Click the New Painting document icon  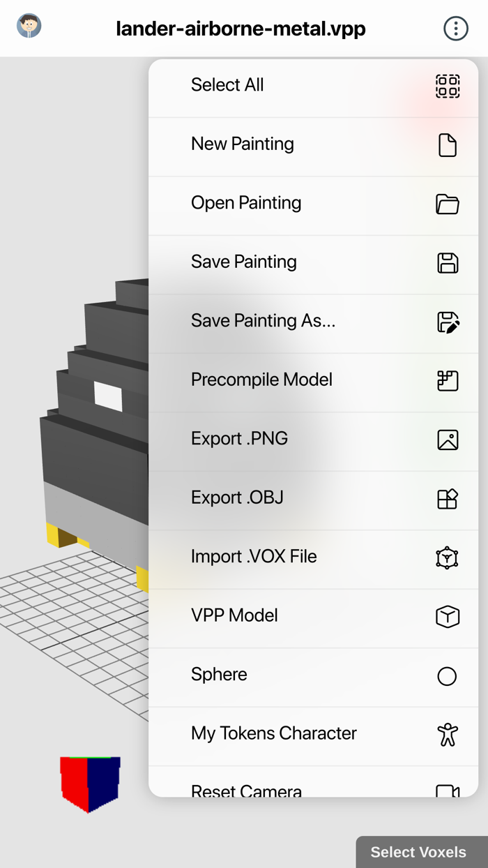[448, 145]
